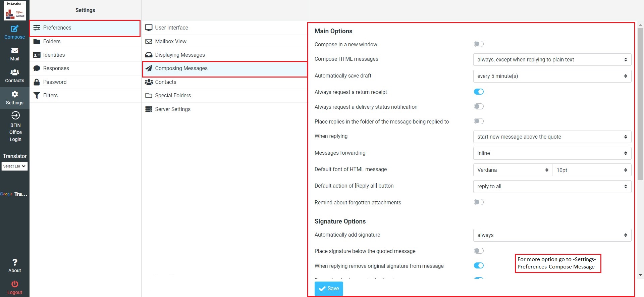Screen dimensions: 644x297
Task: Disable Always request a return receipt
Action: pos(478,92)
